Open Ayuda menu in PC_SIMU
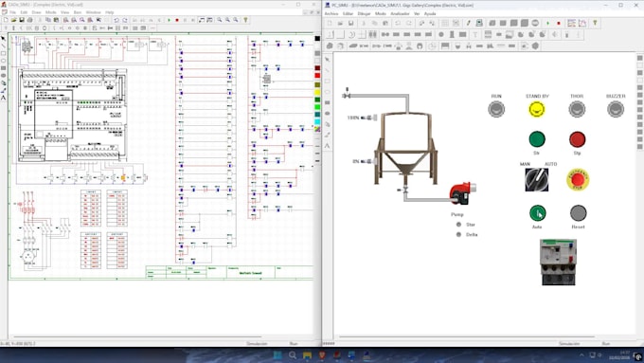The width and height of the screenshot is (644, 363). click(x=430, y=13)
